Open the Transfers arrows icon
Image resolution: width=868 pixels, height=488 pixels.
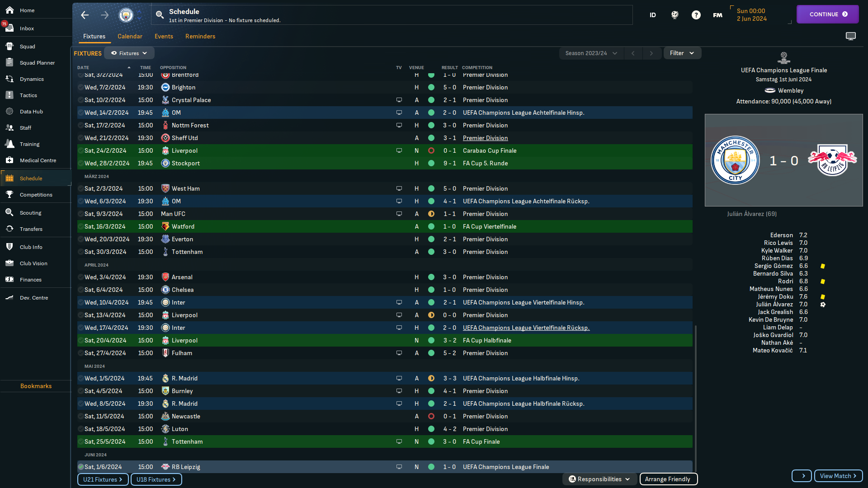(9, 229)
